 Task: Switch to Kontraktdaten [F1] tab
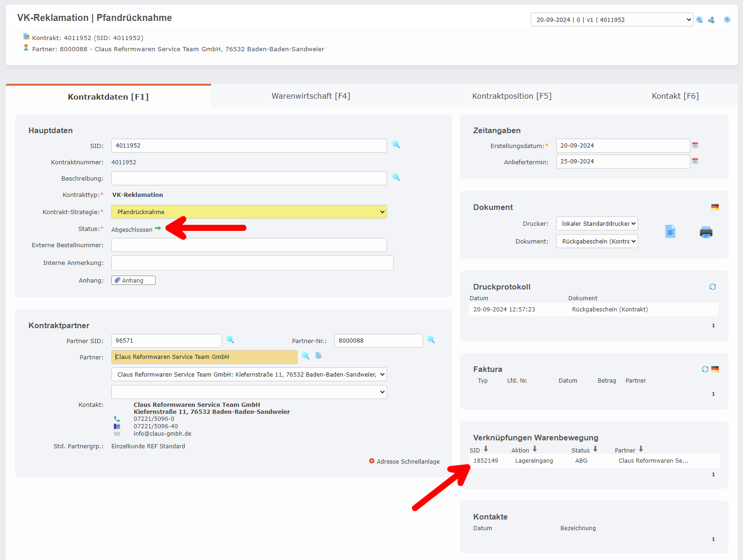(x=108, y=97)
